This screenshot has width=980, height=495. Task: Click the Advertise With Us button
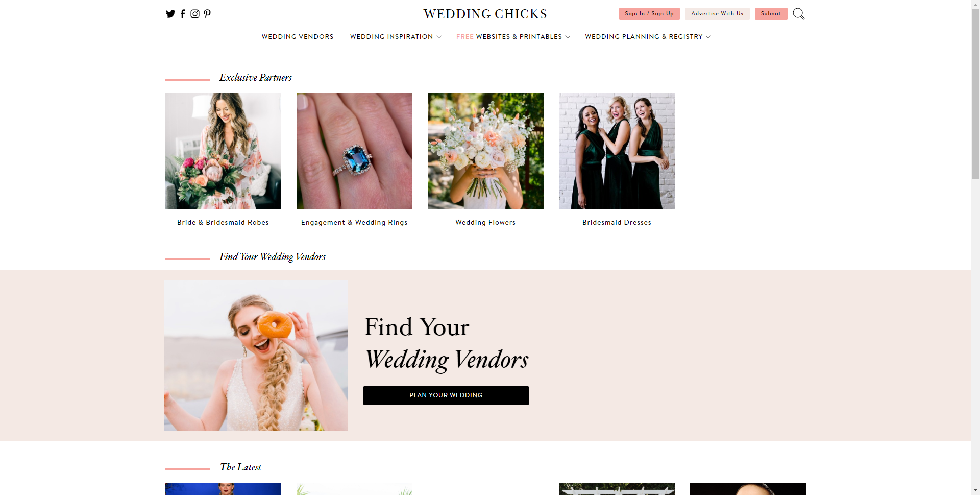click(x=717, y=14)
